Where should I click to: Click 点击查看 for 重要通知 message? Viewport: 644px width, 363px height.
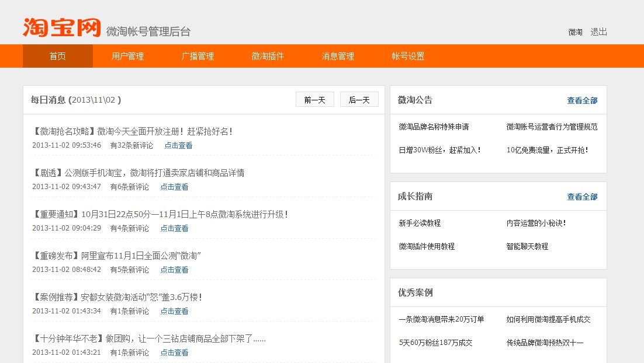pos(174,228)
